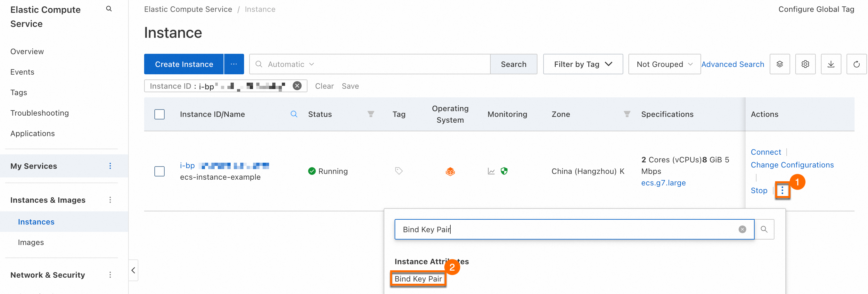
Task: Open the i-bp instance ID link
Action: (x=225, y=165)
